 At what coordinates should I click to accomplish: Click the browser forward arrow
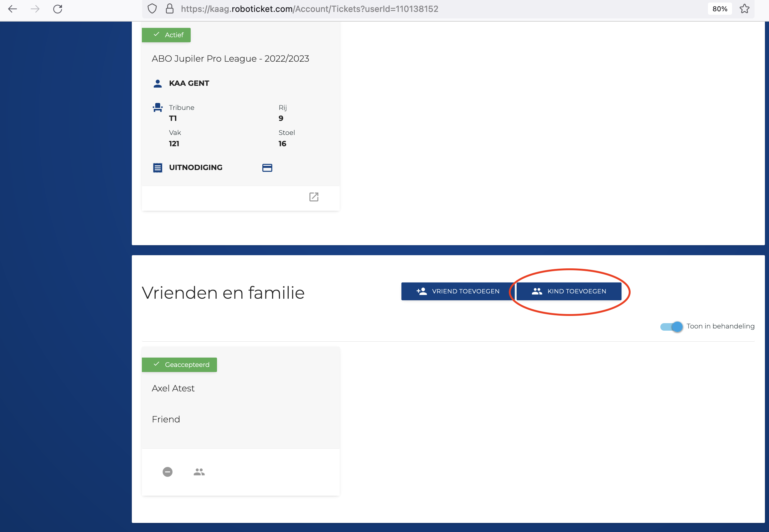tap(35, 9)
